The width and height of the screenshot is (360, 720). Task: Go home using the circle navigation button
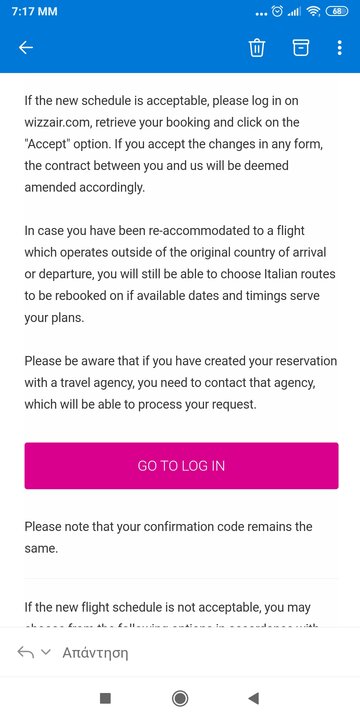click(180, 698)
